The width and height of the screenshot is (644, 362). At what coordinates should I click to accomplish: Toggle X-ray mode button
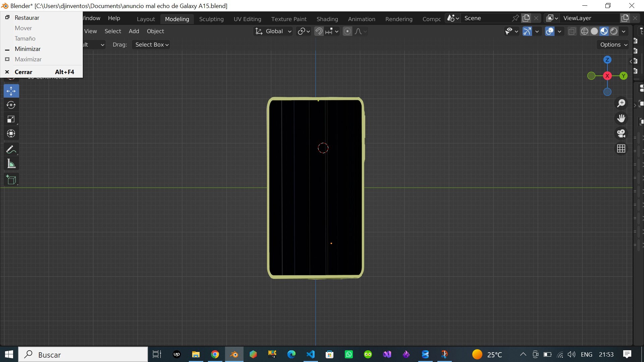(572, 31)
